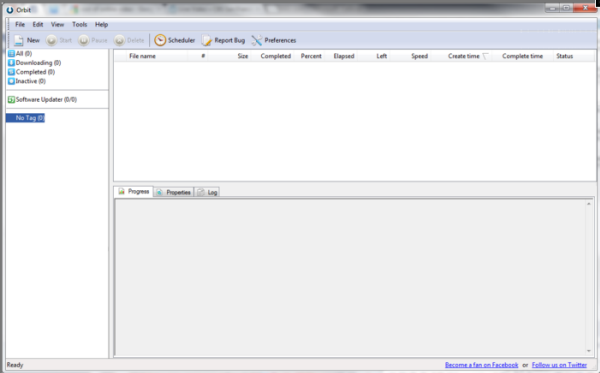The image size is (600, 373).
Task: Select the Inactive (0) category
Action: tap(27, 81)
